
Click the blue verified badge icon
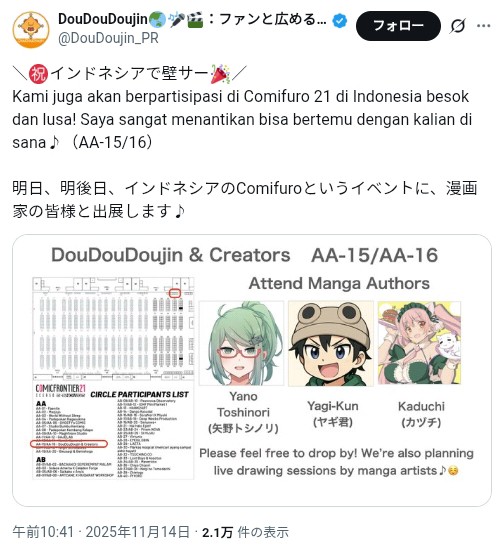pos(340,20)
